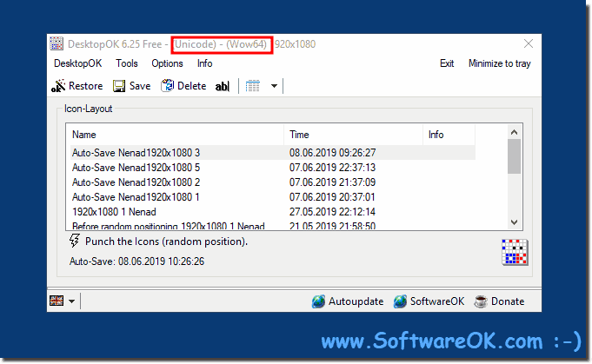Click the list scrollbar down arrow
This screenshot has width=592, height=364.
(514, 222)
